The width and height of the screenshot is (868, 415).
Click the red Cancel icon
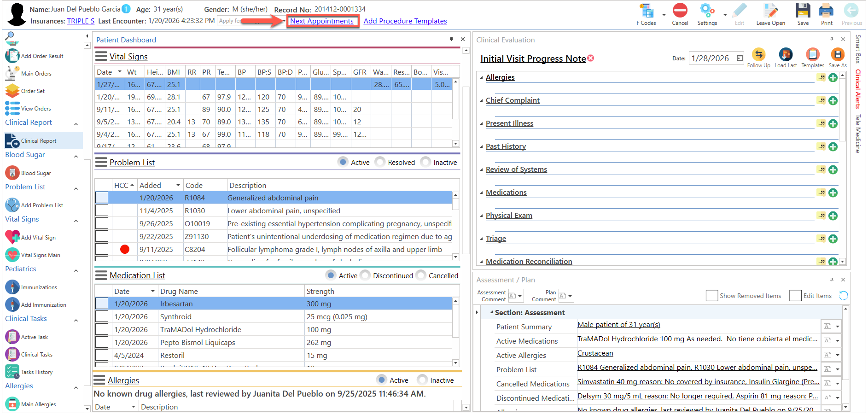(x=680, y=10)
